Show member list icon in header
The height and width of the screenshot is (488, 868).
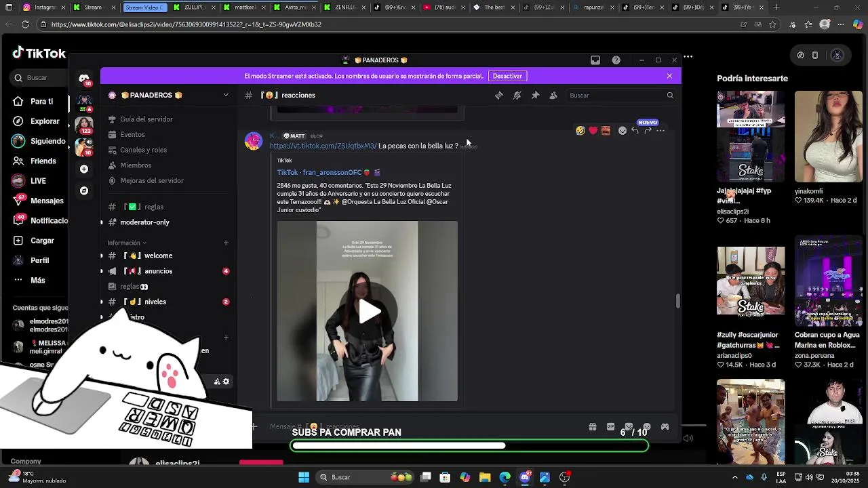(x=553, y=96)
